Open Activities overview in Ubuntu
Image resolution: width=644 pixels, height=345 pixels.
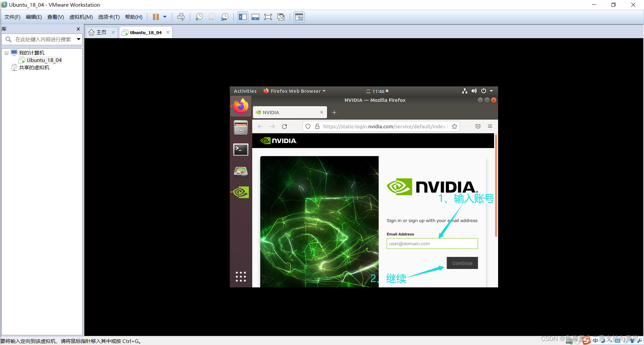click(x=245, y=91)
